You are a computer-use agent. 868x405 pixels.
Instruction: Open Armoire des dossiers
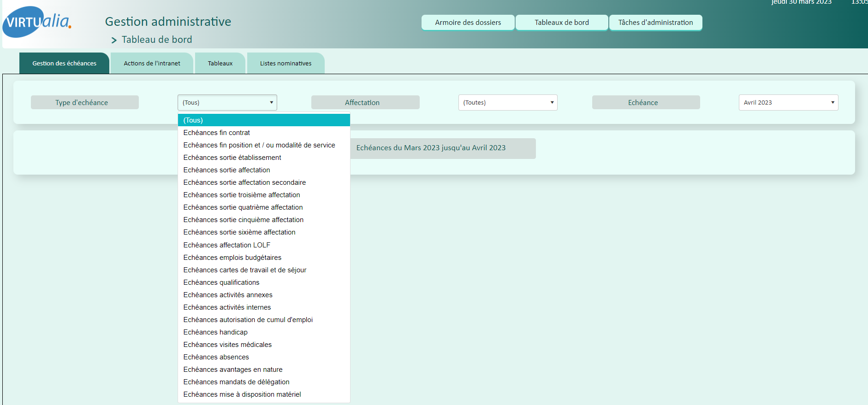pyautogui.click(x=468, y=23)
